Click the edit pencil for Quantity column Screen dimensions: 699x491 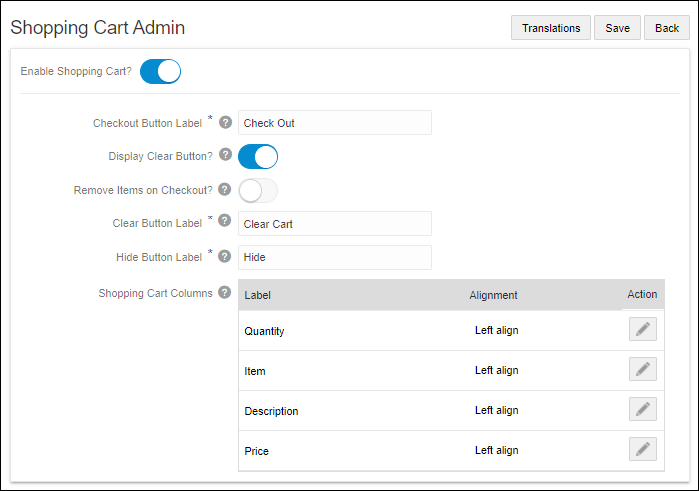pos(643,330)
